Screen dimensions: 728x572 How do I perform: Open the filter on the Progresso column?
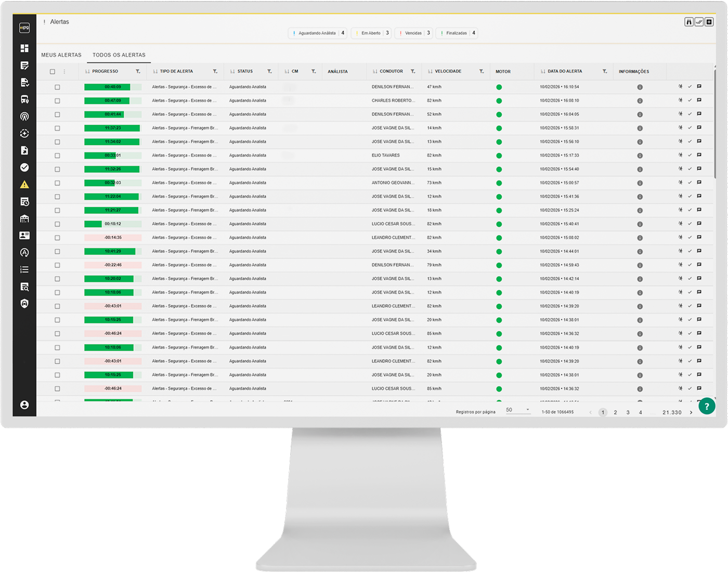pyautogui.click(x=138, y=72)
